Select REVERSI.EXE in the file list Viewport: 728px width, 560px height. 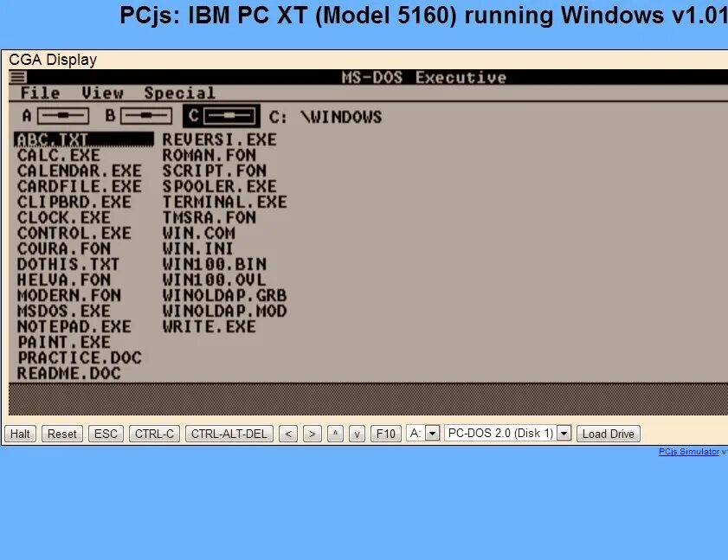click(x=220, y=139)
